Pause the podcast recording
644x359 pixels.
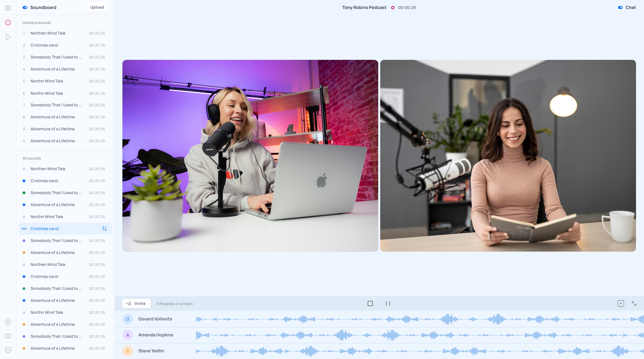click(x=388, y=303)
